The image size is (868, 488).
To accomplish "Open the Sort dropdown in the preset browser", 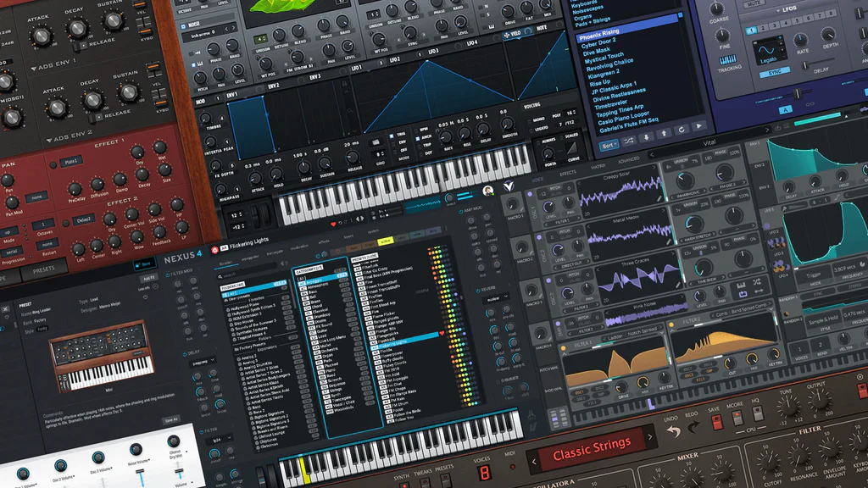I will (x=609, y=146).
